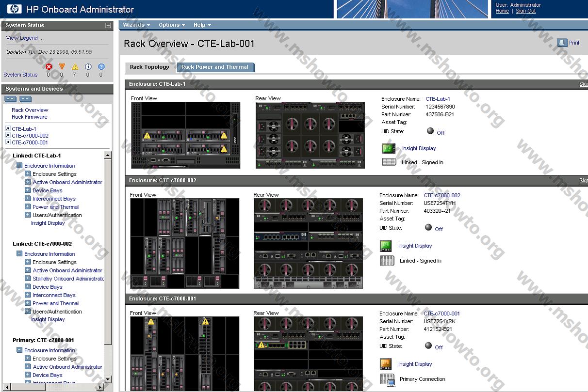Open the CTE-c7000-001 enclosure name link in main panel

(x=441, y=314)
